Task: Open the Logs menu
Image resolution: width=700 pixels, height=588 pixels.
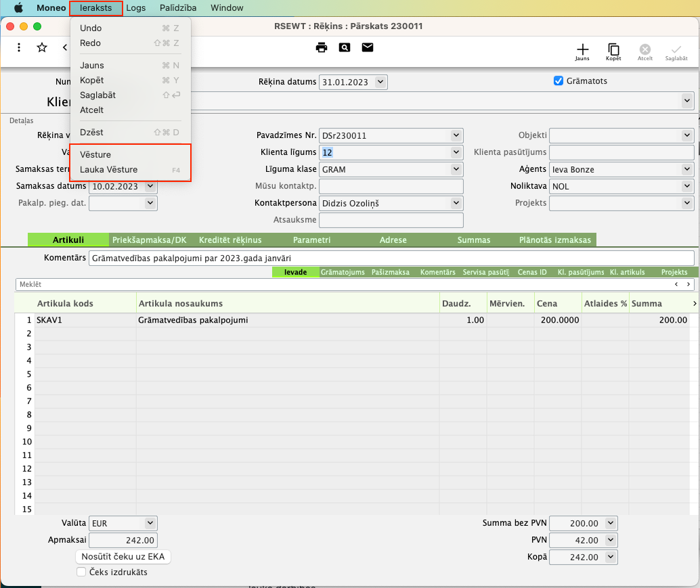Action: 135,8
